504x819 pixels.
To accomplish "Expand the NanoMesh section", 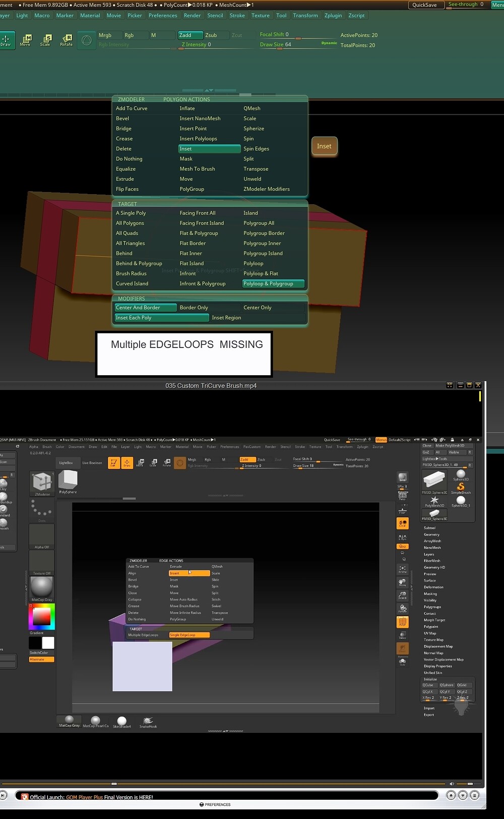I will pyautogui.click(x=432, y=548).
